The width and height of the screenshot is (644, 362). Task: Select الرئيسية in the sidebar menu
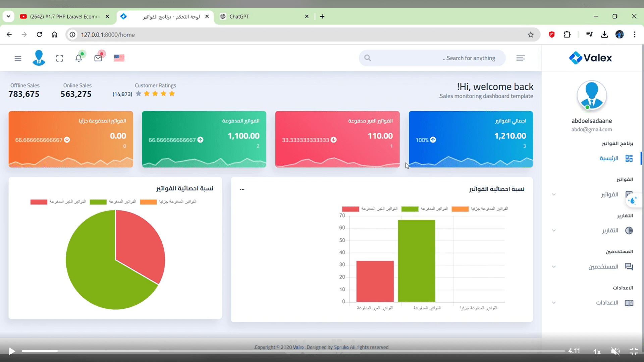609,158
